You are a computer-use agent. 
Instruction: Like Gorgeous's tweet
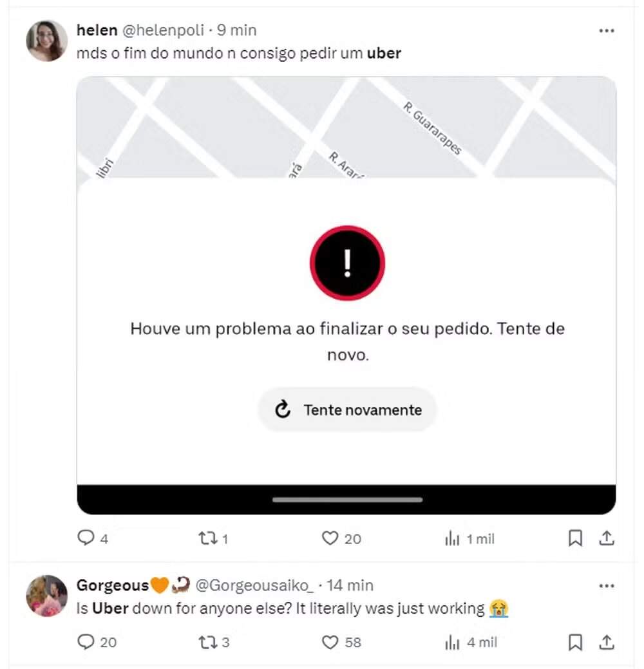330,642
